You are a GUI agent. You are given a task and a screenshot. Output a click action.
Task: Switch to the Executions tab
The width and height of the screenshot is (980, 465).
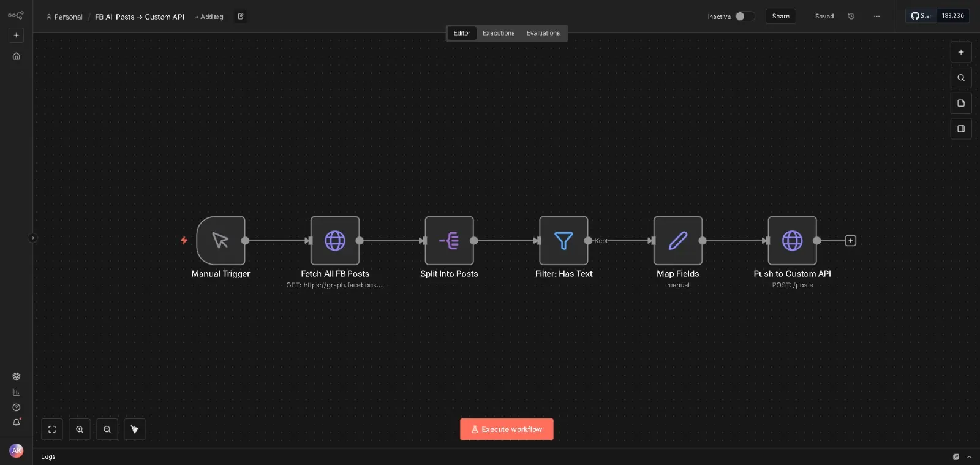[499, 33]
